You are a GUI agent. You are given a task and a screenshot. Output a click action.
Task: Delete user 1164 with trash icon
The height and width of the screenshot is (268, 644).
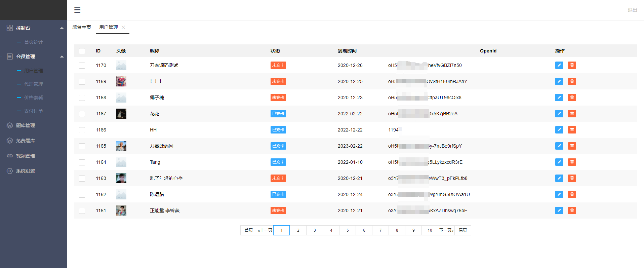pyautogui.click(x=572, y=162)
